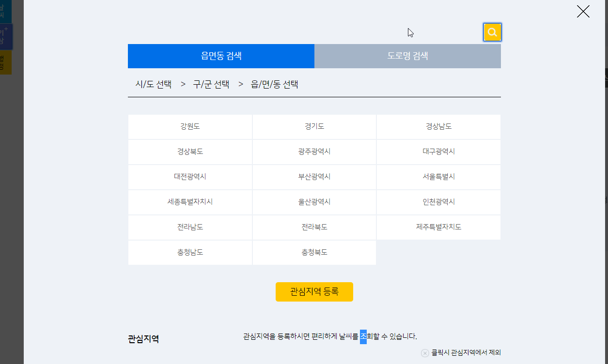
Task: Select 경기도 from the province list
Action: coord(314,127)
